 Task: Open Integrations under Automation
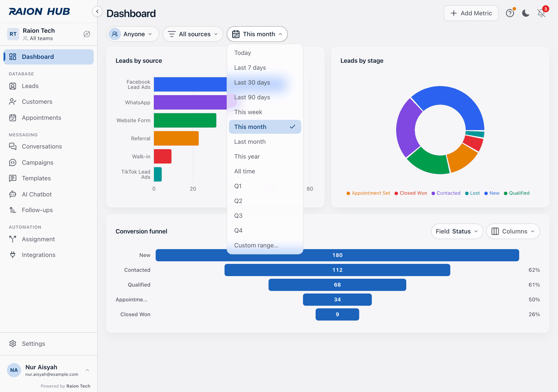pyautogui.click(x=48, y=255)
